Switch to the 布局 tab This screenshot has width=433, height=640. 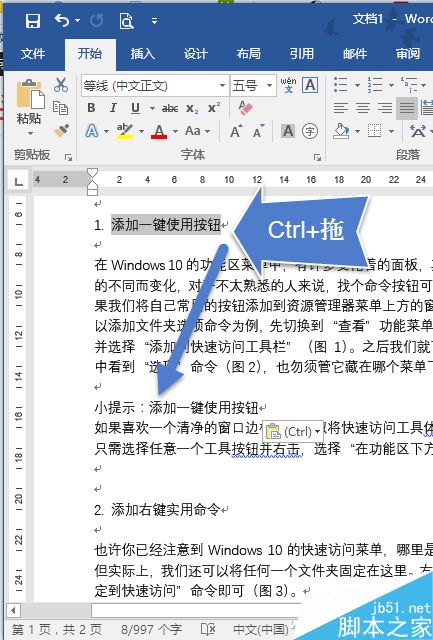pyautogui.click(x=249, y=53)
